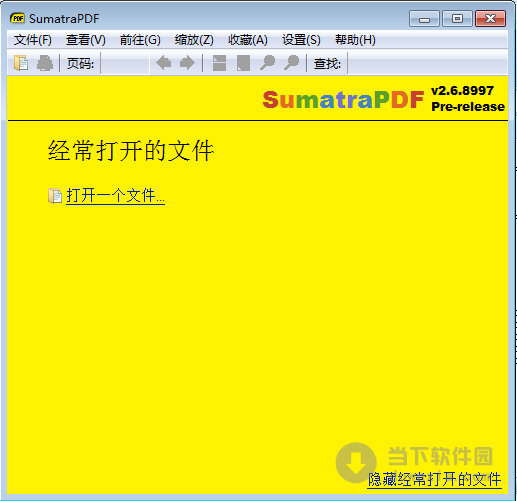The width and height of the screenshot is (517, 501).
Task: Open the 帮助(H) menu
Action: tap(355, 40)
